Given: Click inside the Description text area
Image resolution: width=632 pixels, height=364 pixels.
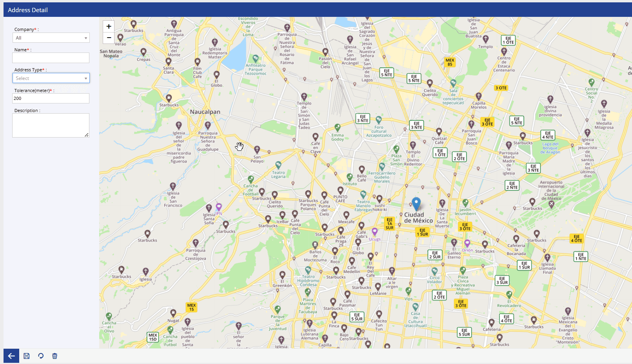Looking at the screenshot, I should (x=51, y=125).
